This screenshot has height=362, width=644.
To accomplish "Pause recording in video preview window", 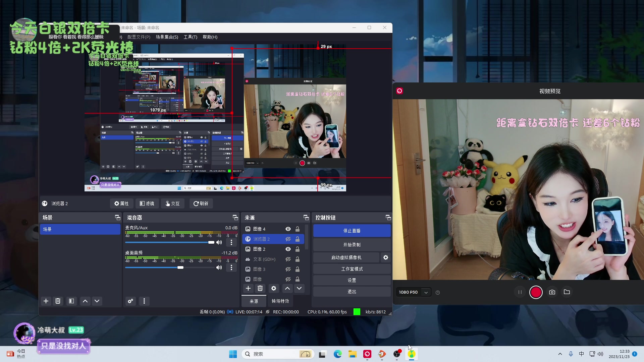I will point(520,292).
